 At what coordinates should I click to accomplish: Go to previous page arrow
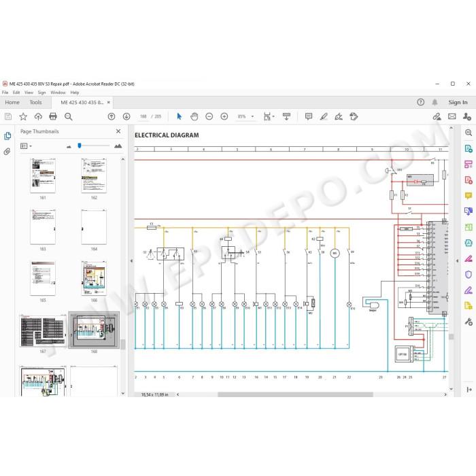click(112, 116)
